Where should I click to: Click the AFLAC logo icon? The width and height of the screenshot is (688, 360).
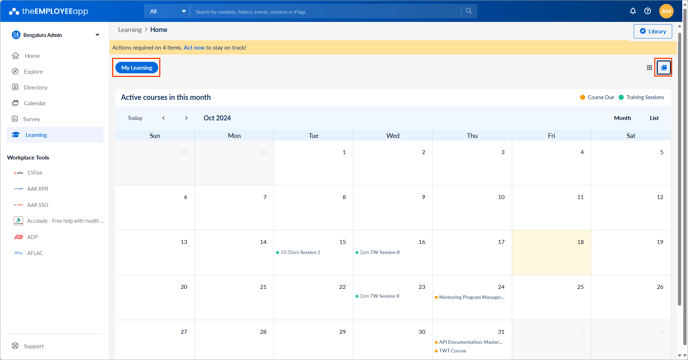[x=18, y=253]
